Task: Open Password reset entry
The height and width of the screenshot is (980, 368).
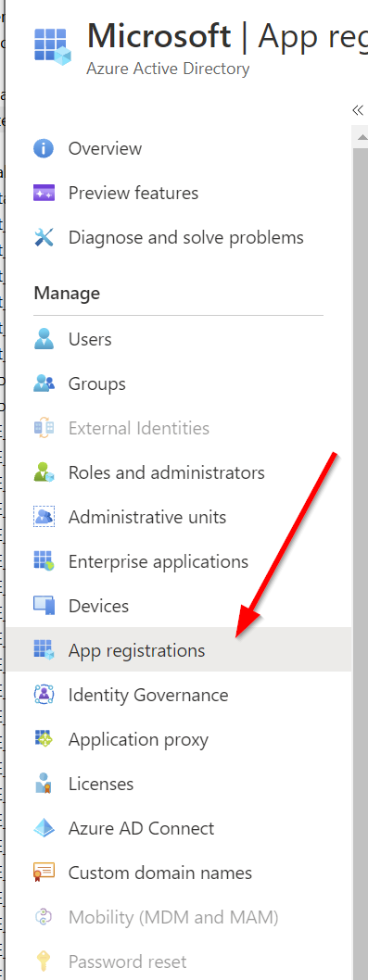Action: point(180,961)
